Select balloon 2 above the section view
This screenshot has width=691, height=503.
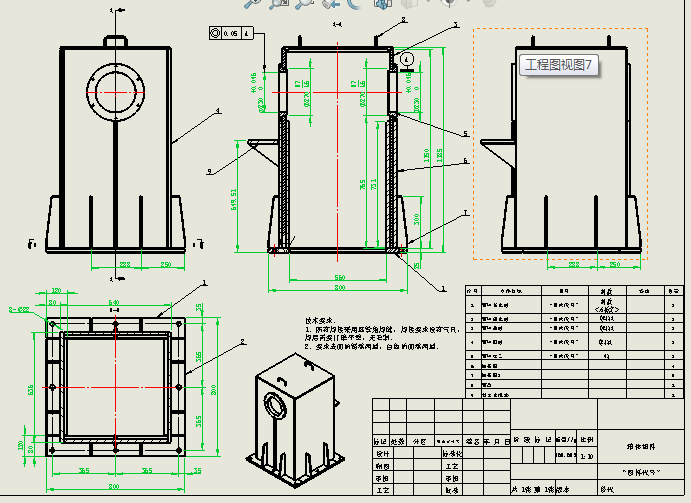pos(403,20)
